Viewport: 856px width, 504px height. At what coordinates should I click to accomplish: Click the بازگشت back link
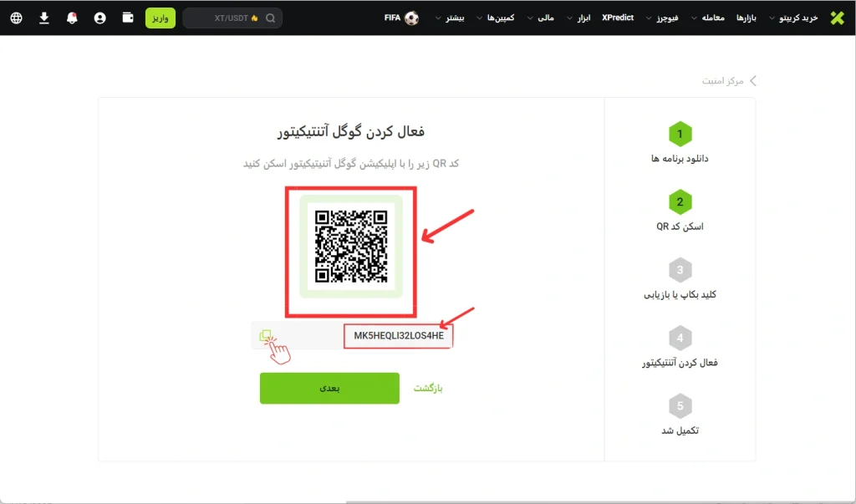click(x=428, y=388)
